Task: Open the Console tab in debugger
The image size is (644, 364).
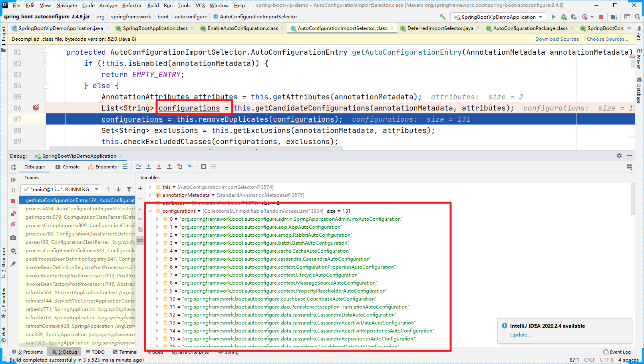Action: click(68, 167)
